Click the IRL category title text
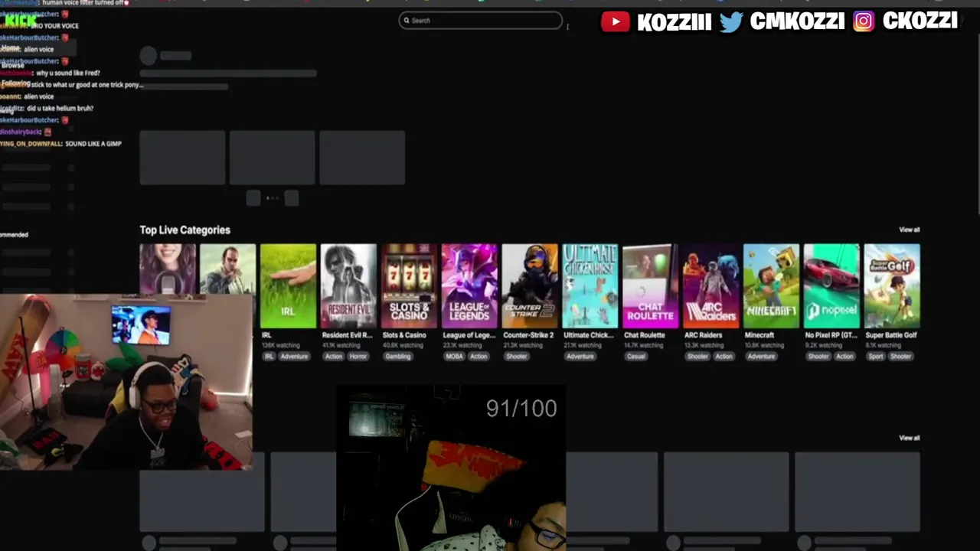 266,335
